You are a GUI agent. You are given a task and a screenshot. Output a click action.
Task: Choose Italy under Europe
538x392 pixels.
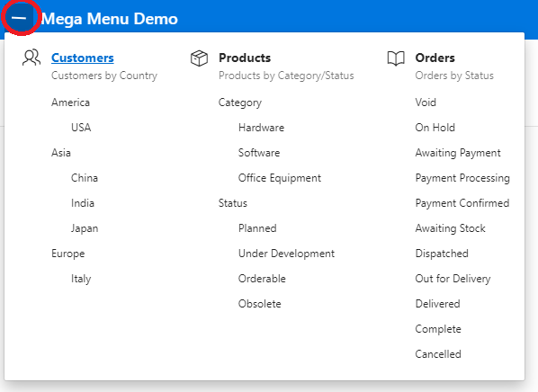tap(81, 279)
